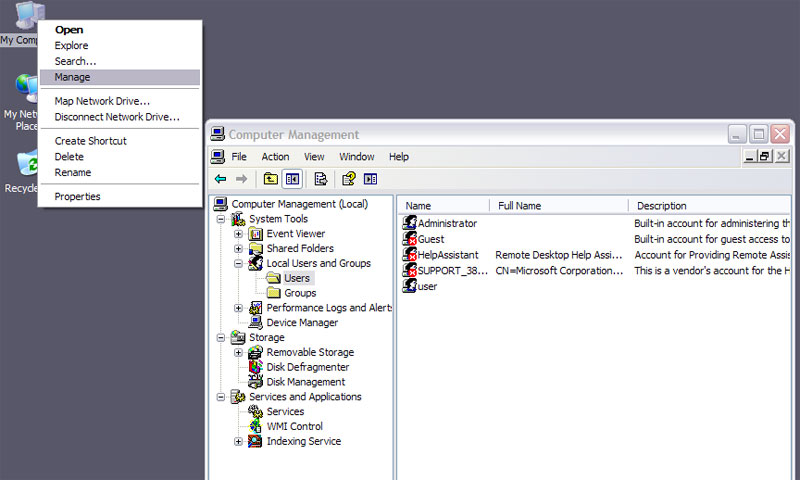The width and height of the screenshot is (800, 480).
Task: Click the Back arrow toolbar icon
Action: click(220, 179)
